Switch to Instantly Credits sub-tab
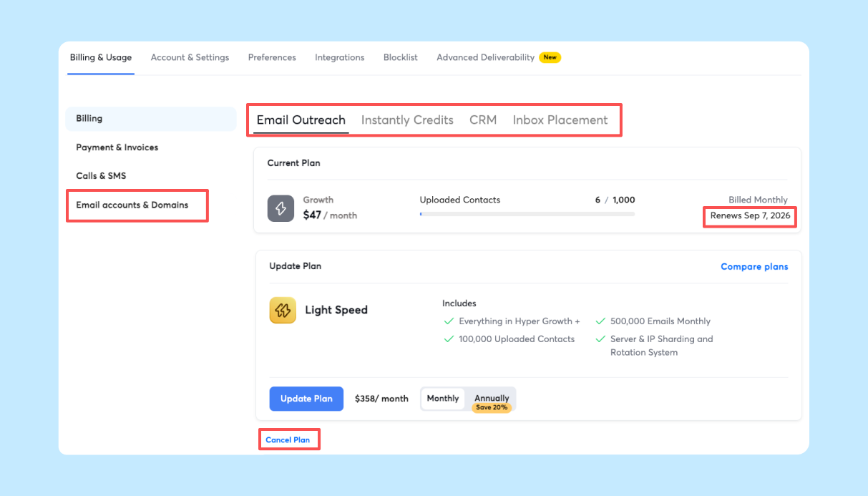 pos(407,120)
